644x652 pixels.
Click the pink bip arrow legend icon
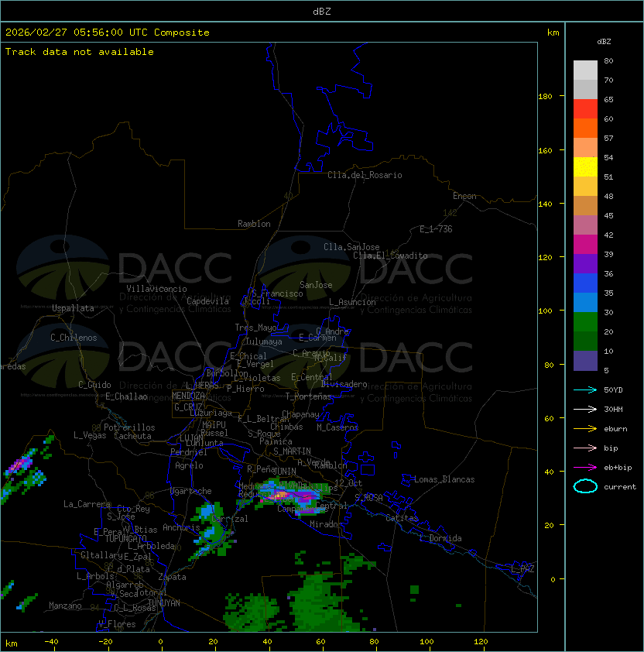coord(585,448)
